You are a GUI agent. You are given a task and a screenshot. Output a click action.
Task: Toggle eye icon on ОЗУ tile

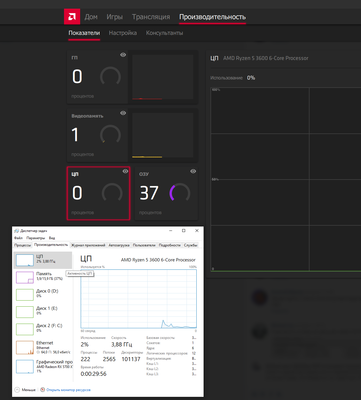(x=193, y=171)
